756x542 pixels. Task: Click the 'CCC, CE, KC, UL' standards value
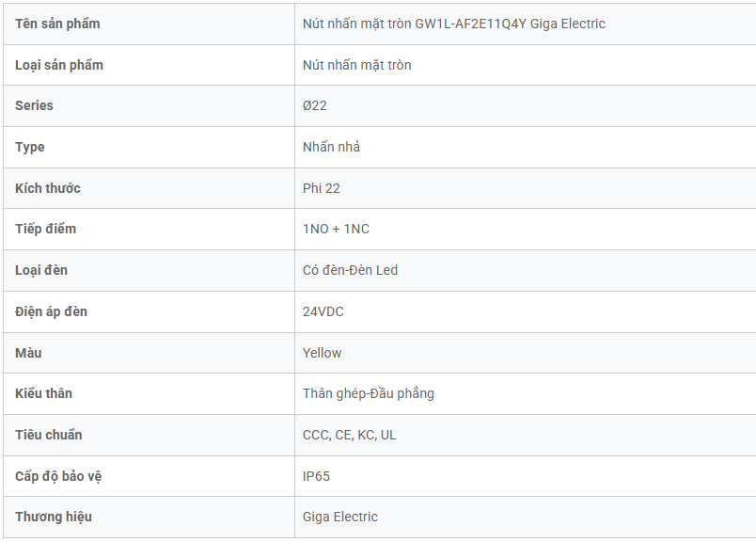(350, 435)
